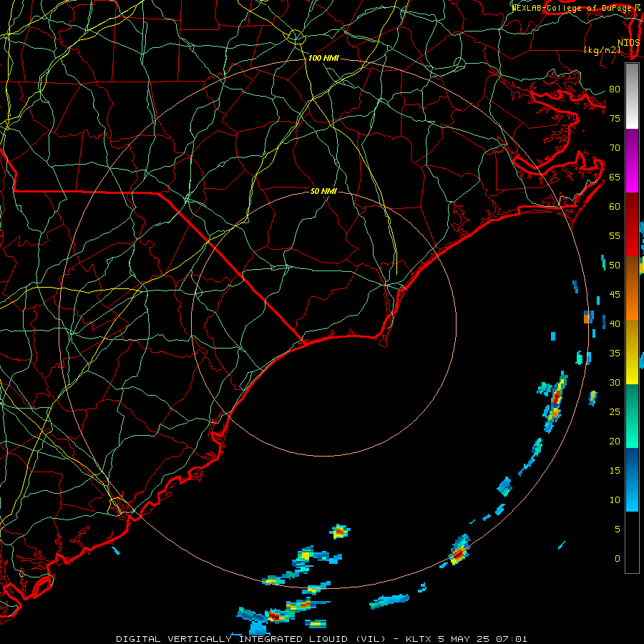Click the "75" value on the VIL scale
The width and height of the screenshot is (644, 644).
pos(615,118)
